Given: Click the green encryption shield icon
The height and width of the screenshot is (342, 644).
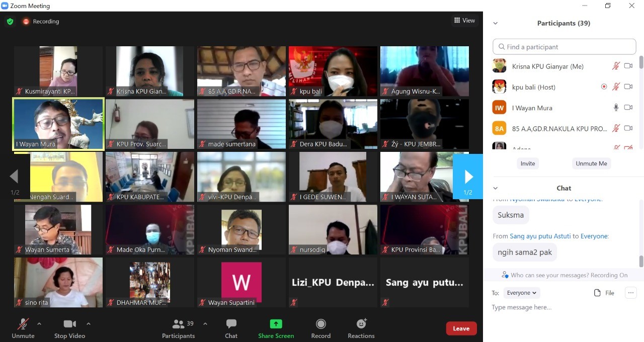Looking at the screenshot, I should (x=10, y=22).
